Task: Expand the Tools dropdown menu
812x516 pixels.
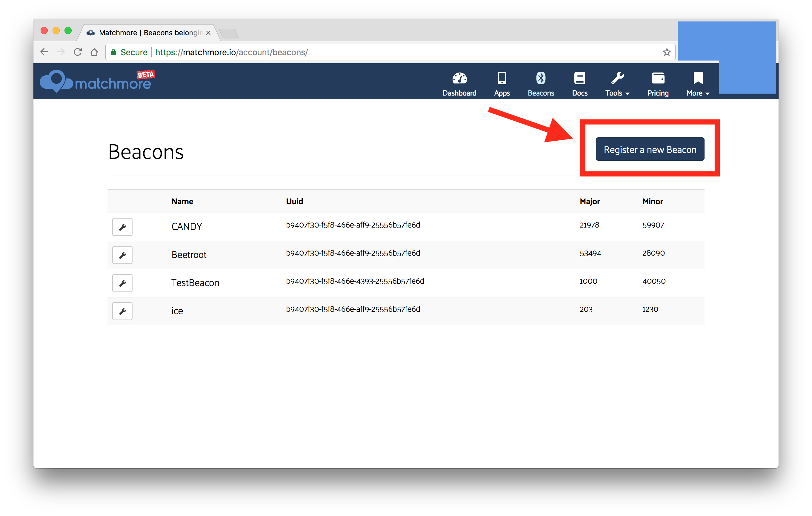Action: click(617, 93)
